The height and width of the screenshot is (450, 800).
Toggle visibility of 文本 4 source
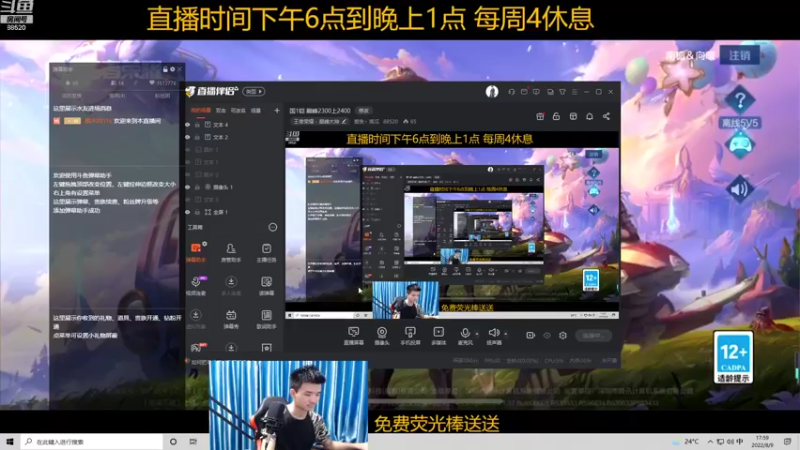click(x=188, y=124)
